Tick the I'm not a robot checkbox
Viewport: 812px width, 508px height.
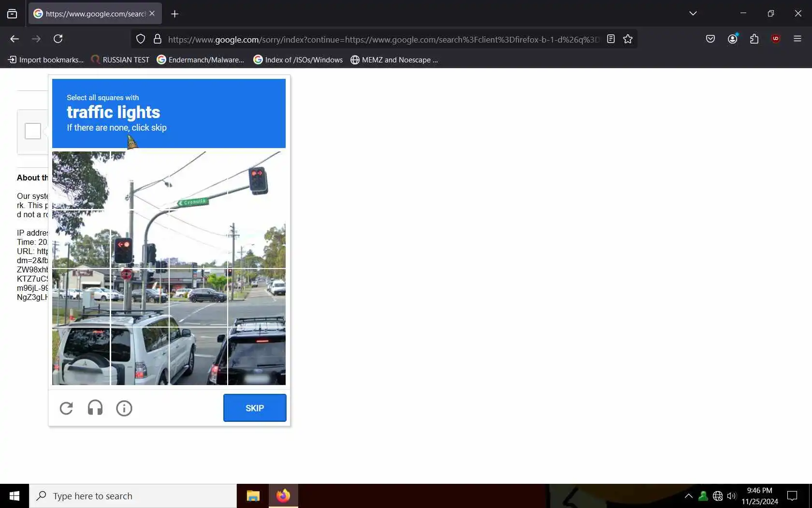click(x=33, y=131)
